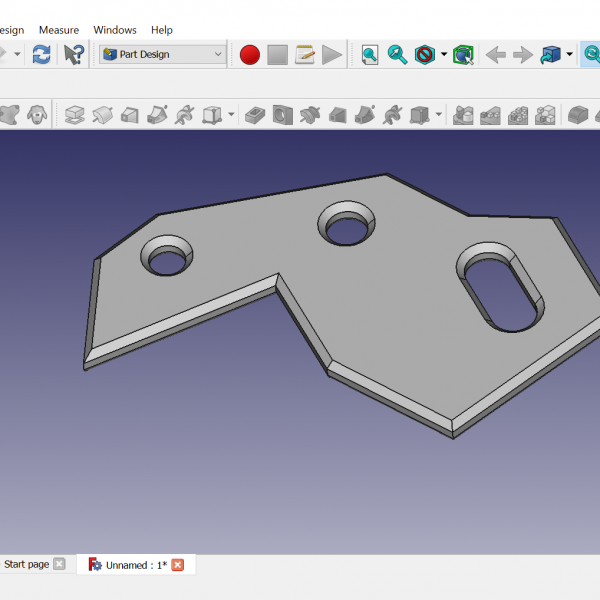Viewport: 600px width, 600px height.
Task: Click Fit Selection view icon
Action: tap(397, 55)
